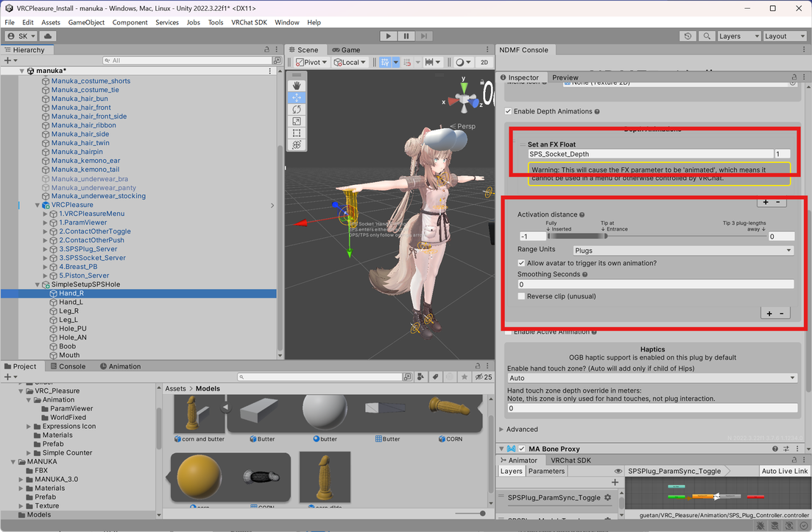Image resolution: width=812 pixels, height=532 pixels.
Task: Click the Auto Live Link button
Action: 785,471
